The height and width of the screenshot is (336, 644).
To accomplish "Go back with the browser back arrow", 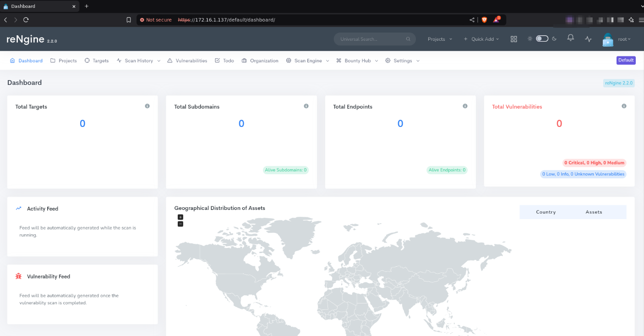I will pos(5,20).
